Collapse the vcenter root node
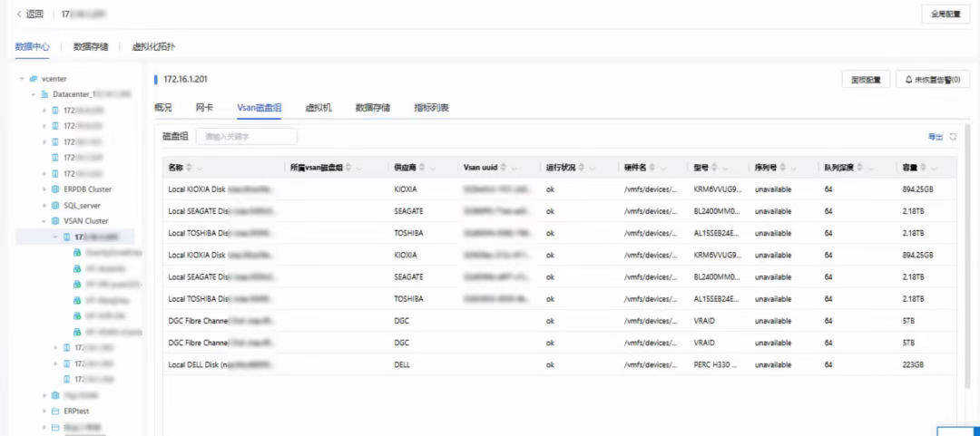Viewport: 980px width, 436px height. [x=22, y=79]
